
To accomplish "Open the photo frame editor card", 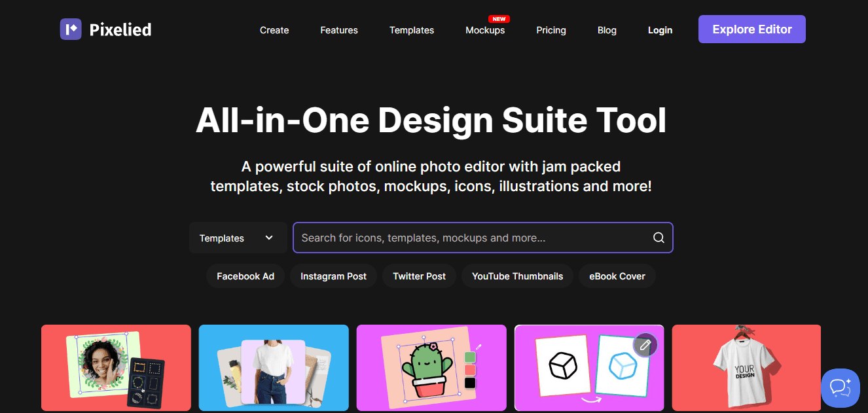I will point(116,368).
